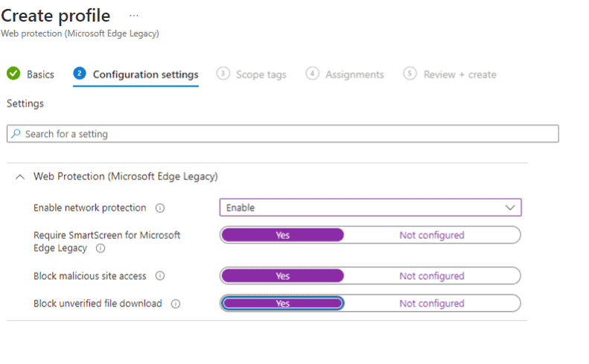The image size is (589, 364).
Task: Click the step 2 circle icon
Action: (79, 73)
